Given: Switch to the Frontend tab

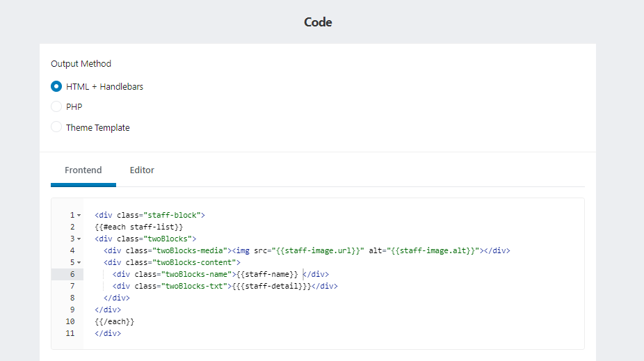Looking at the screenshot, I should tap(83, 170).
